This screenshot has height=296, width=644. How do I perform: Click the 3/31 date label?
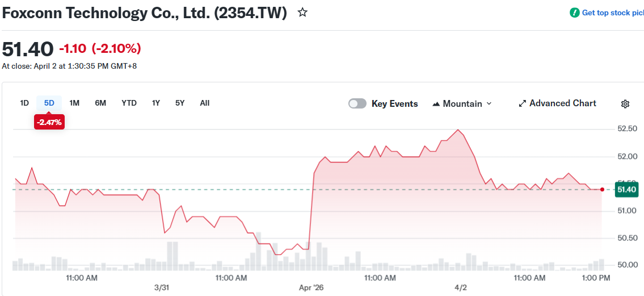(162, 287)
